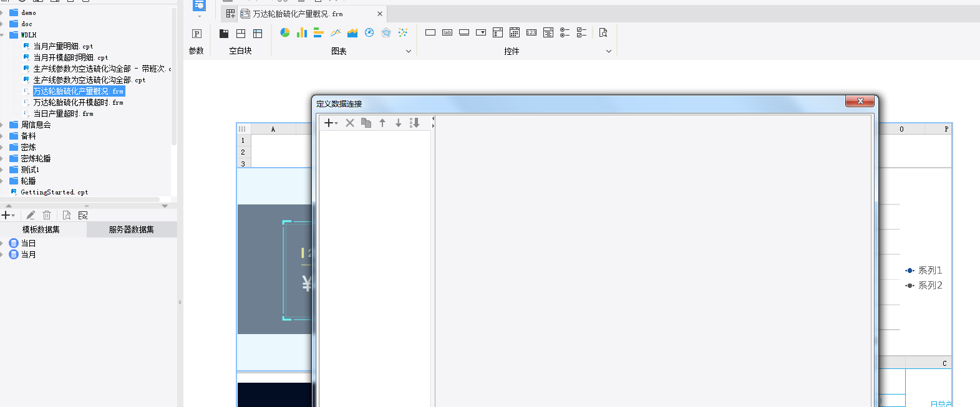The width and height of the screenshot is (980, 407).
Task: Click the sort icon in data connection dialog
Action: pos(414,123)
